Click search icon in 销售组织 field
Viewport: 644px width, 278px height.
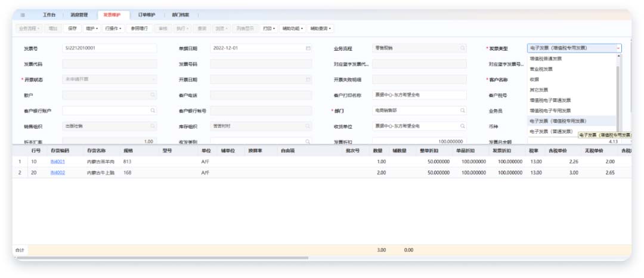(x=153, y=126)
